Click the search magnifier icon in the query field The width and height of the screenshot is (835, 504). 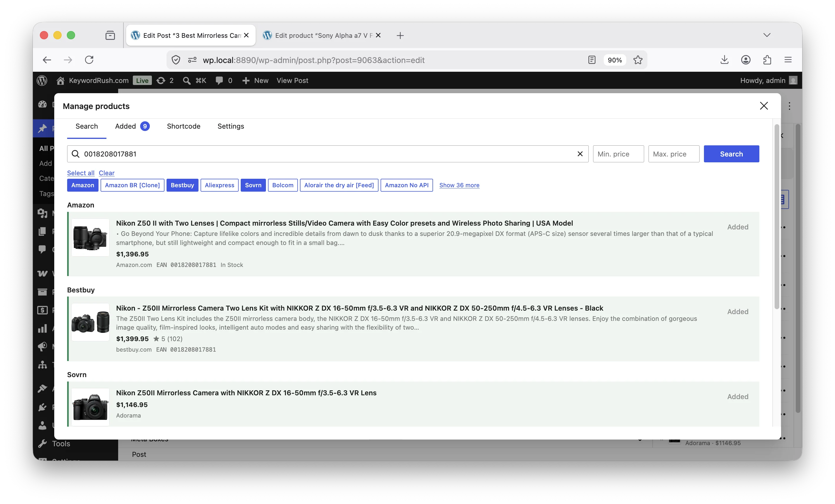(x=76, y=154)
